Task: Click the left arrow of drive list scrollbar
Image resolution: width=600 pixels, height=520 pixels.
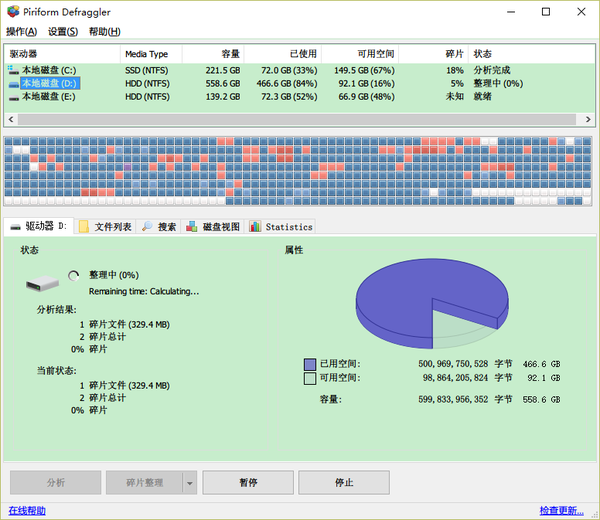Action: coord(11,119)
